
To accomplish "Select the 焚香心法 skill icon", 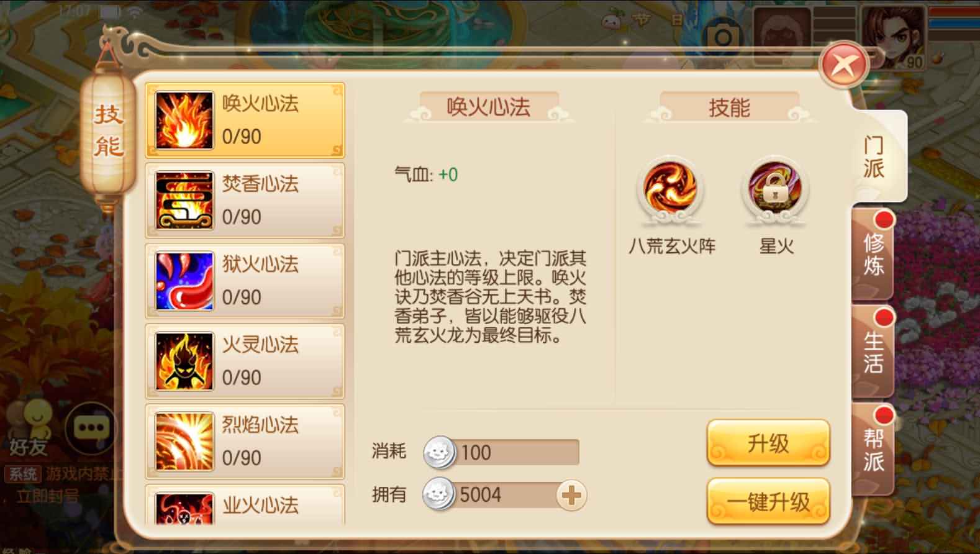I will click(184, 201).
